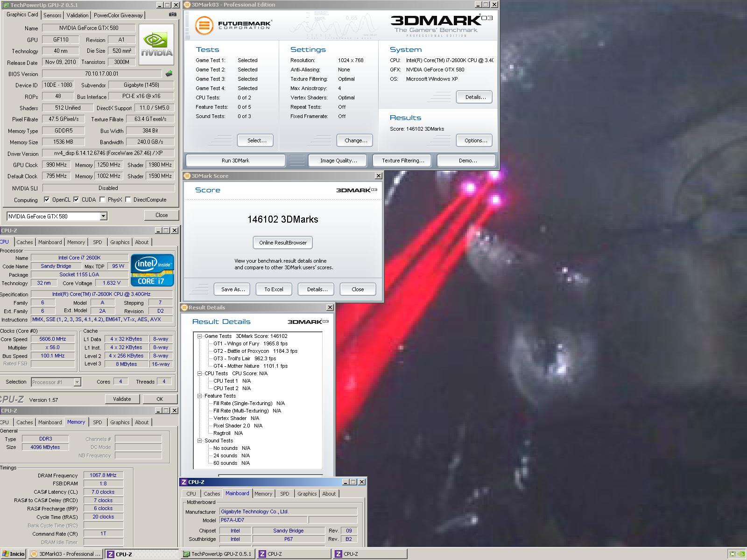Screen dimensions: 747x560
Task: Open Graphics tab in mainboard CPU-Z window
Action: (x=307, y=494)
